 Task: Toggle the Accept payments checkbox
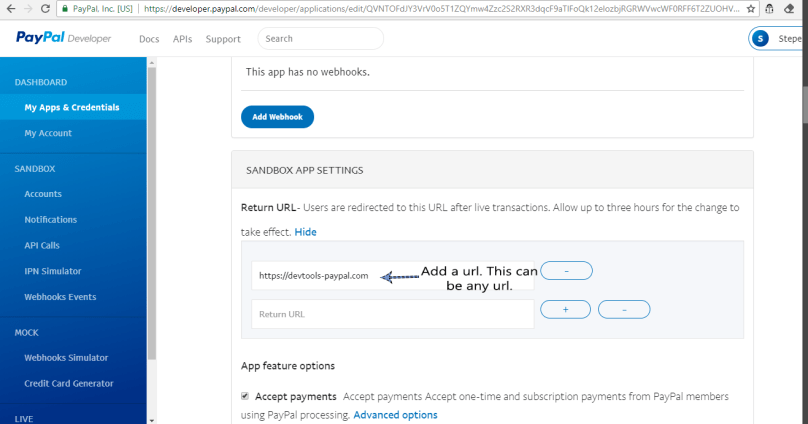[246, 396]
